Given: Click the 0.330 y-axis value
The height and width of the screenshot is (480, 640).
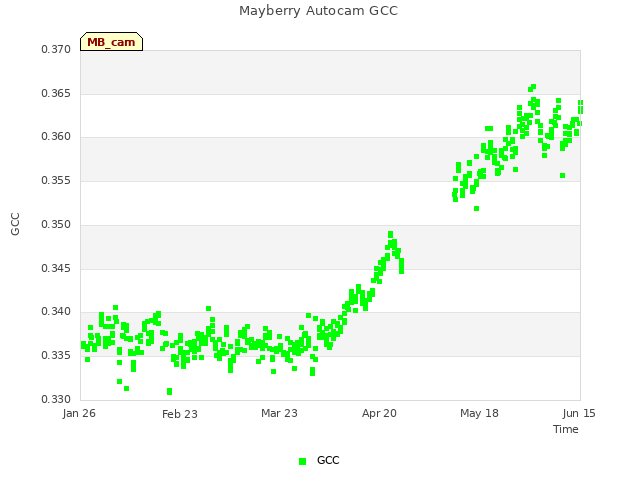Looking at the screenshot, I should coord(56,399).
